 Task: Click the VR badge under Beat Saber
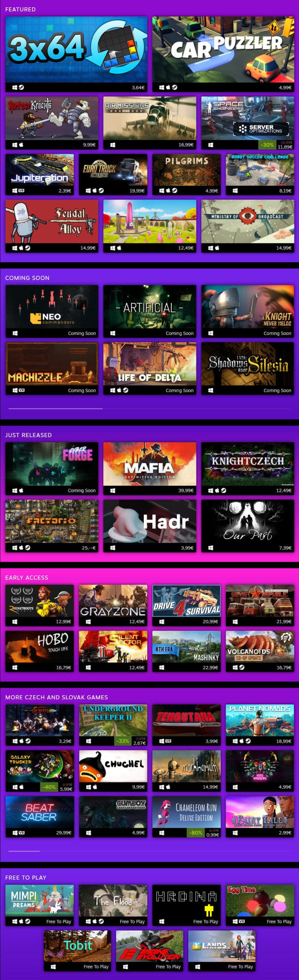21,833
